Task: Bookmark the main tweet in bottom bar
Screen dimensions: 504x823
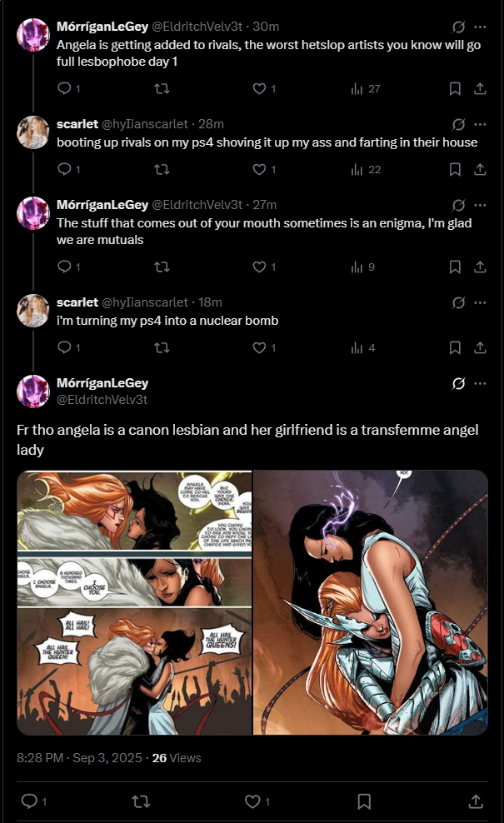Action: click(x=364, y=801)
